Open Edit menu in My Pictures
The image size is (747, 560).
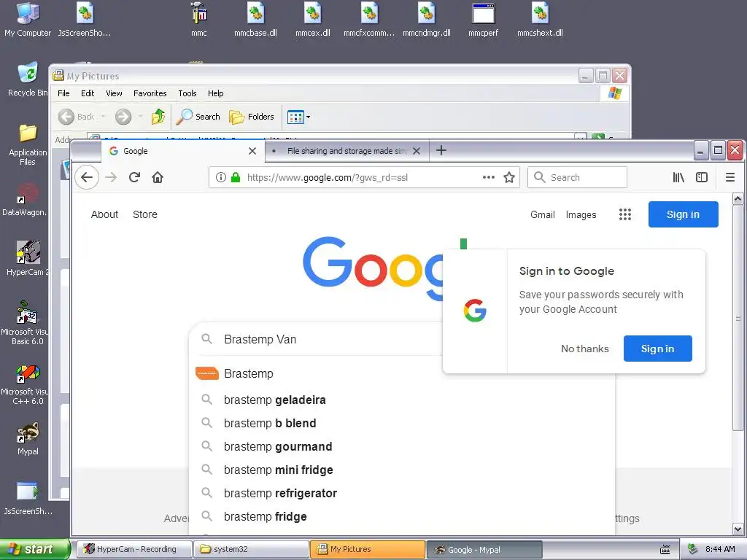88,93
